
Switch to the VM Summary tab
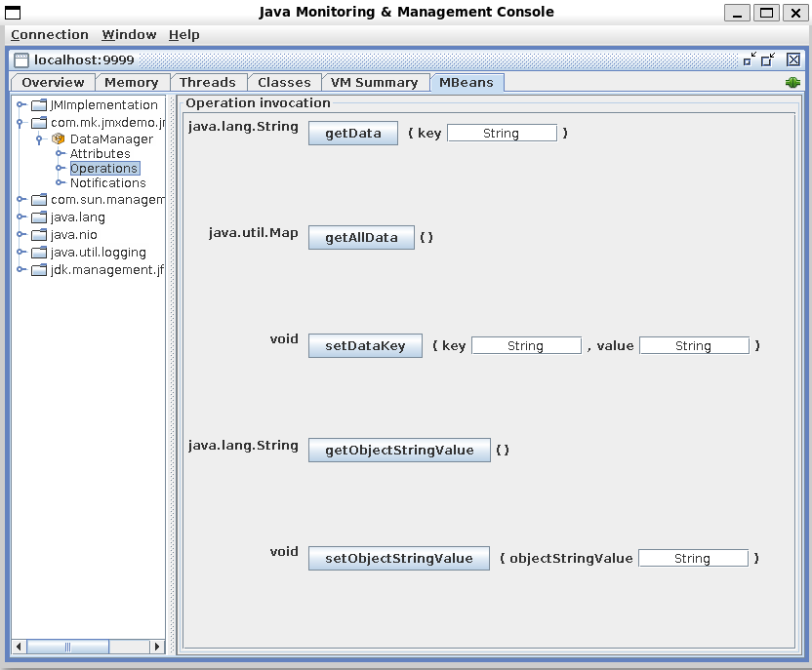(374, 83)
